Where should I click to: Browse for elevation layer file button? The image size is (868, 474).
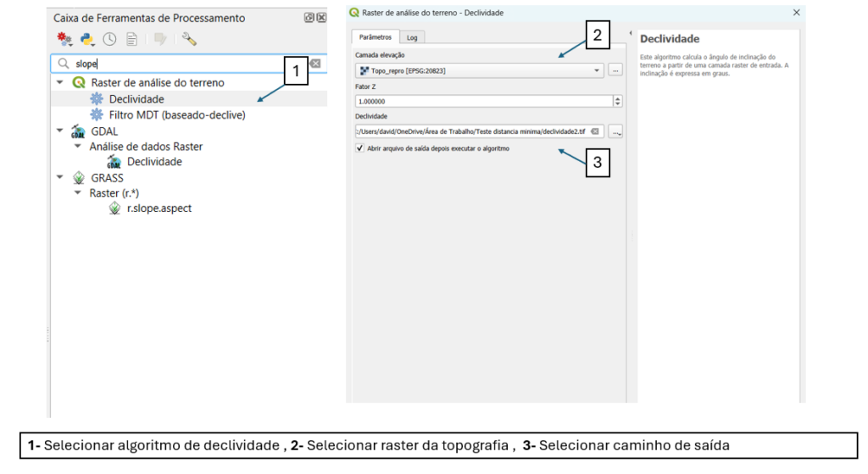coord(615,70)
